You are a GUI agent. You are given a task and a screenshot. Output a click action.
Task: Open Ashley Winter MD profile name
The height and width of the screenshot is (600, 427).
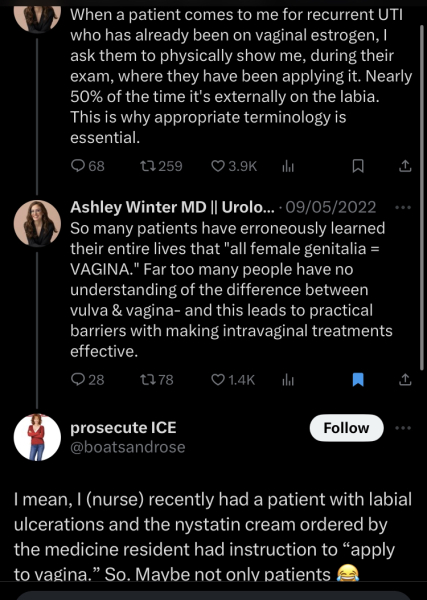coord(172,207)
